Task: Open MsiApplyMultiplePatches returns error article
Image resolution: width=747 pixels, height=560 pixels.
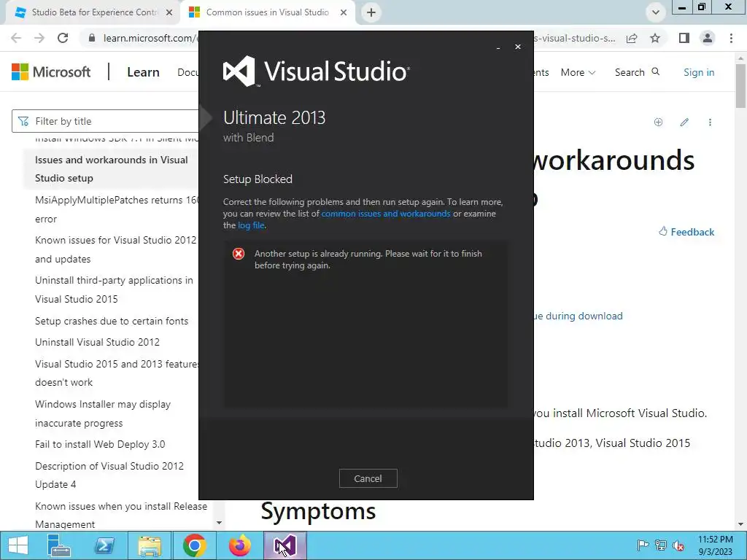Action: coord(117,209)
